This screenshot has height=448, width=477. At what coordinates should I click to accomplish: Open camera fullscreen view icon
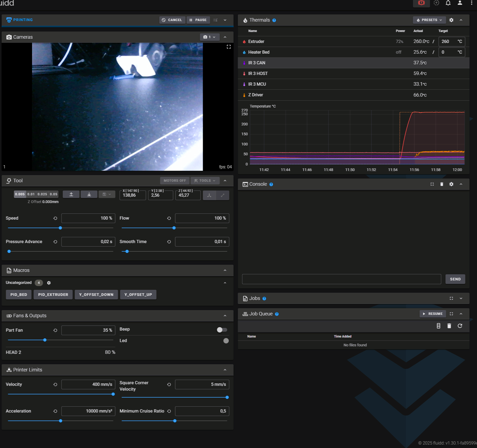pyautogui.click(x=229, y=47)
